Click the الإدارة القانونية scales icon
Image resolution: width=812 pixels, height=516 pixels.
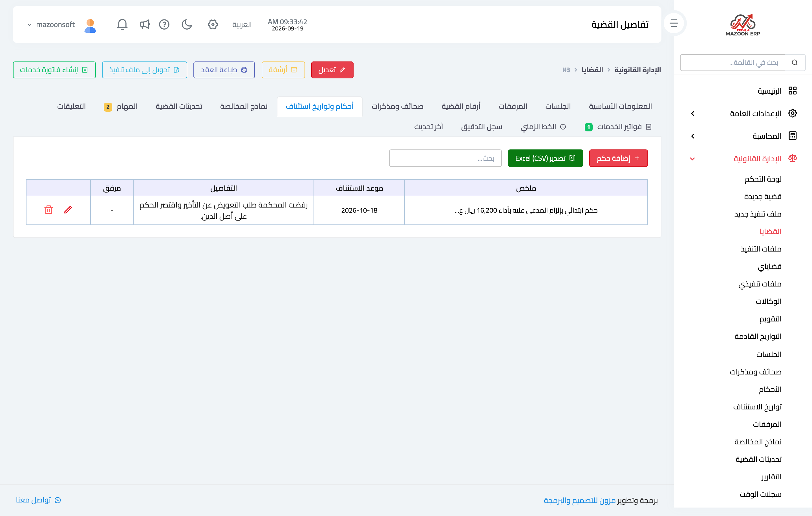pos(793,158)
